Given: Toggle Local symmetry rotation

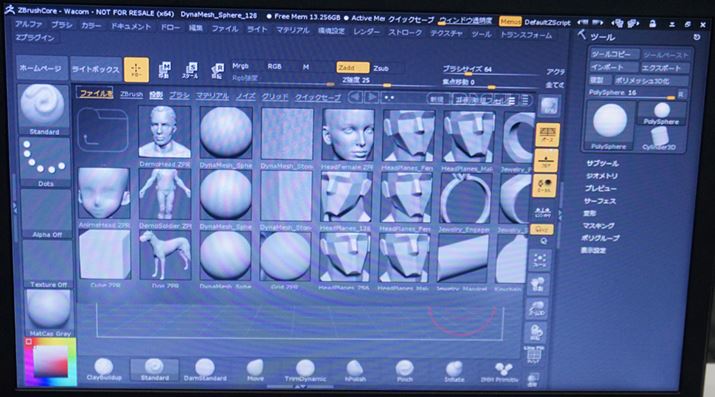Looking at the screenshot, I should click(x=544, y=186).
